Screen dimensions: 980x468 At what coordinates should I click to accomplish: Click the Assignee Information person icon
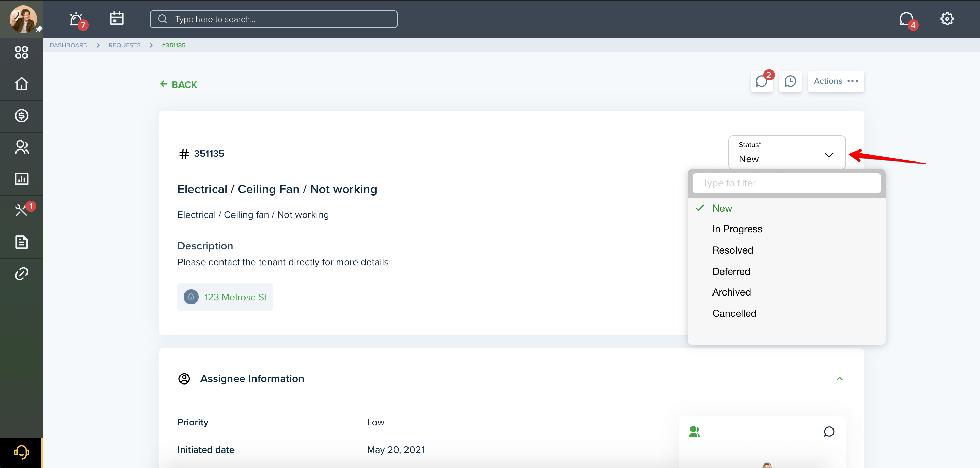coord(184,379)
